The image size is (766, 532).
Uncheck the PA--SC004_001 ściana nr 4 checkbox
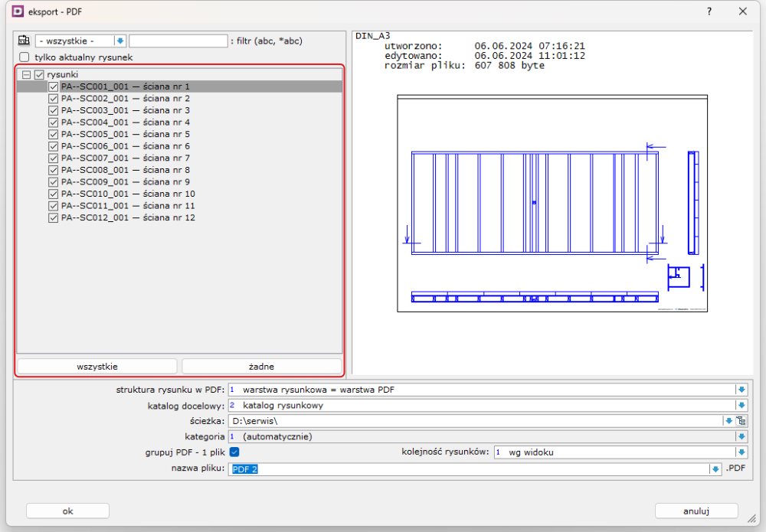pos(54,122)
